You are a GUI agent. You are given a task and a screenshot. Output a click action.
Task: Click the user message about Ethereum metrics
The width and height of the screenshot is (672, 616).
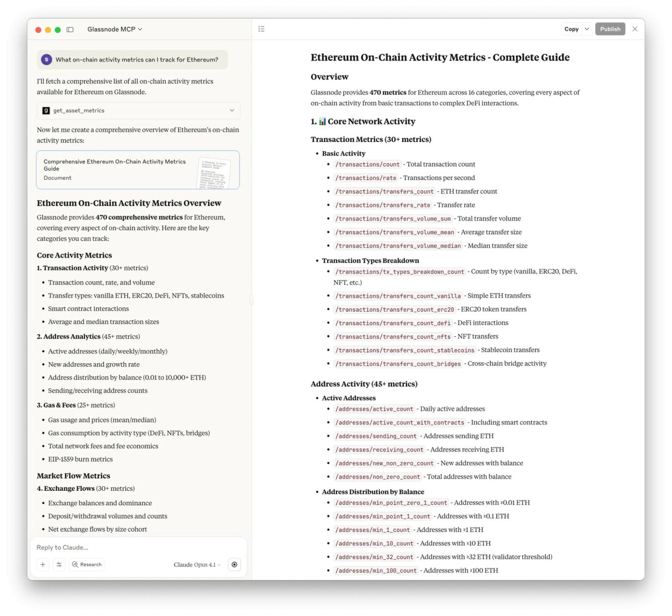tap(132, 60)
